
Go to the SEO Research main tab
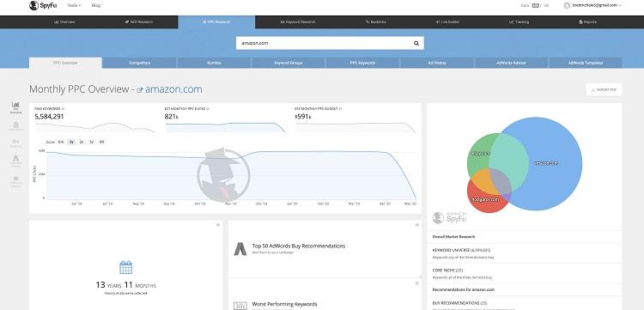coord(139,21)
